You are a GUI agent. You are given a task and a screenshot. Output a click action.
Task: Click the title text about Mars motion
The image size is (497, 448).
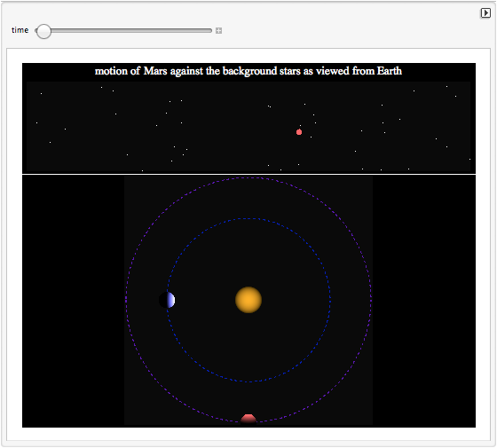pos(248,71)
